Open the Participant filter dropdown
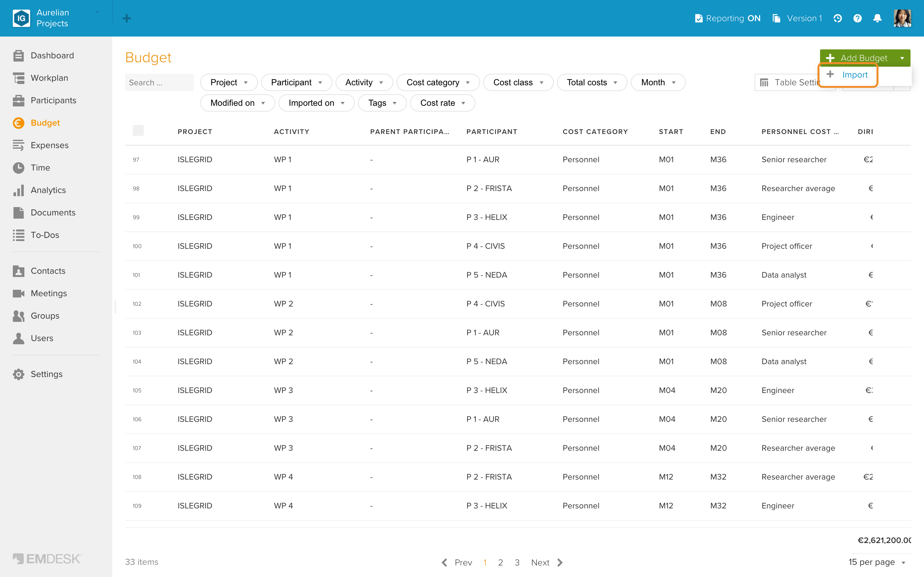 pyautogui.click(x=296, y=82)
